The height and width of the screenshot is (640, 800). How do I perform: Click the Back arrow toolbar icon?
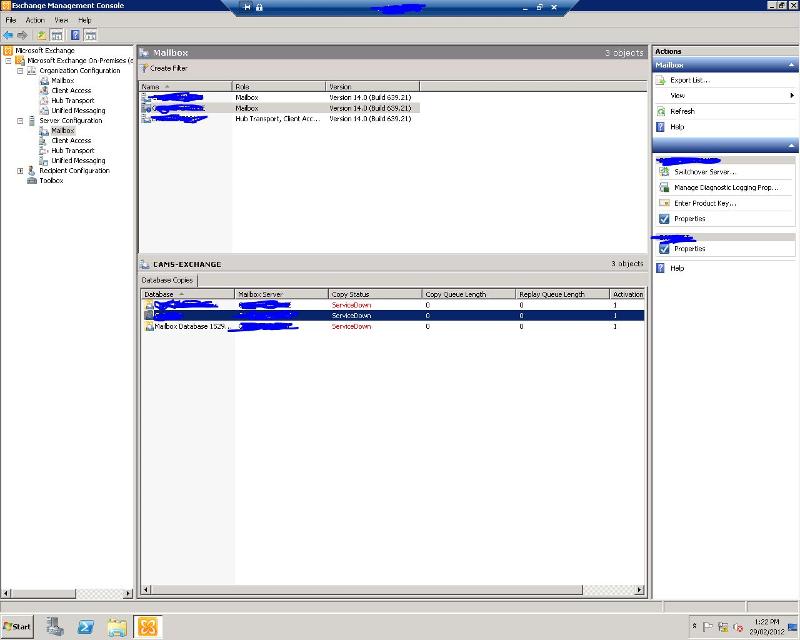(8, 35)
